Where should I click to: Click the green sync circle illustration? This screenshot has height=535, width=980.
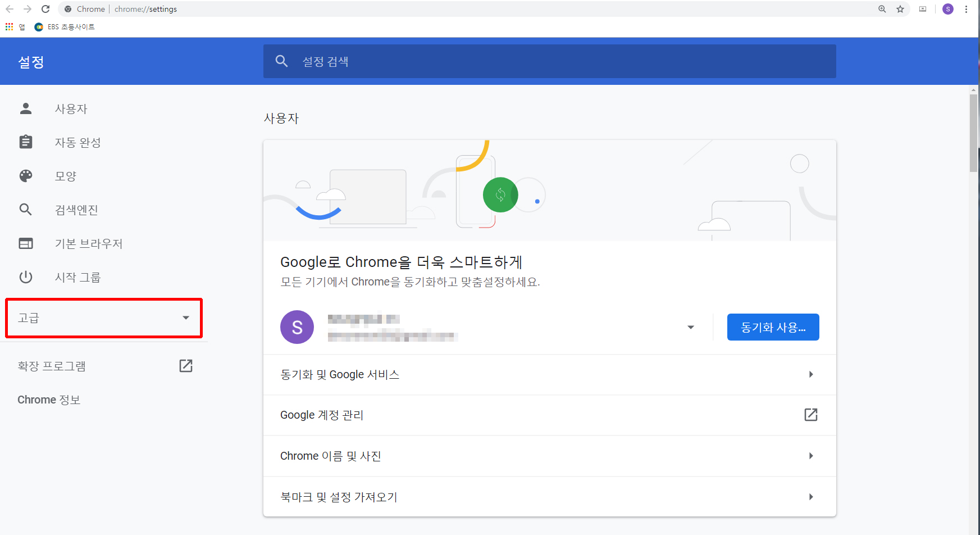(x=500, y=195)
